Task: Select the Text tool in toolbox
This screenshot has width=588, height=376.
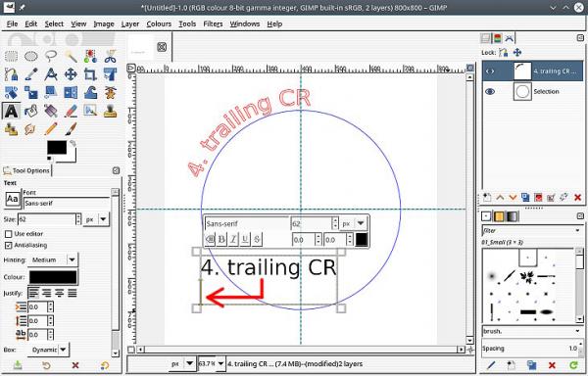Action: coord(11,111)
